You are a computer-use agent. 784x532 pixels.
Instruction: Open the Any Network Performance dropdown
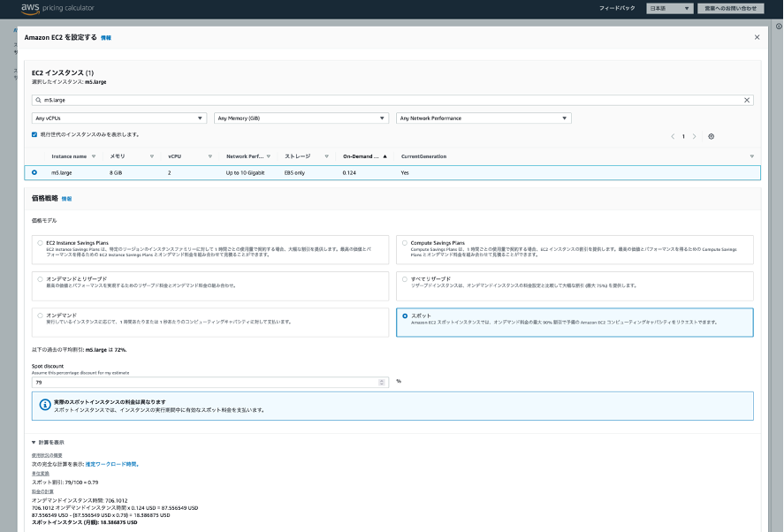coord(483,118)
